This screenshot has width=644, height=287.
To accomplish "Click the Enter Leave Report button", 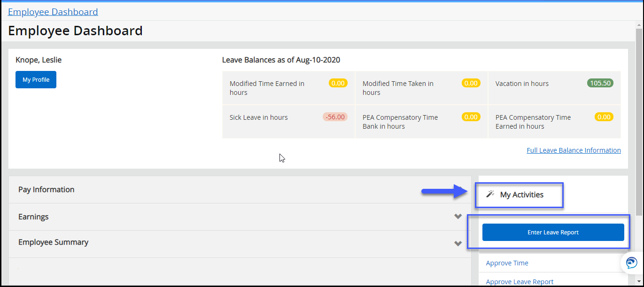I will click(553, 232).
